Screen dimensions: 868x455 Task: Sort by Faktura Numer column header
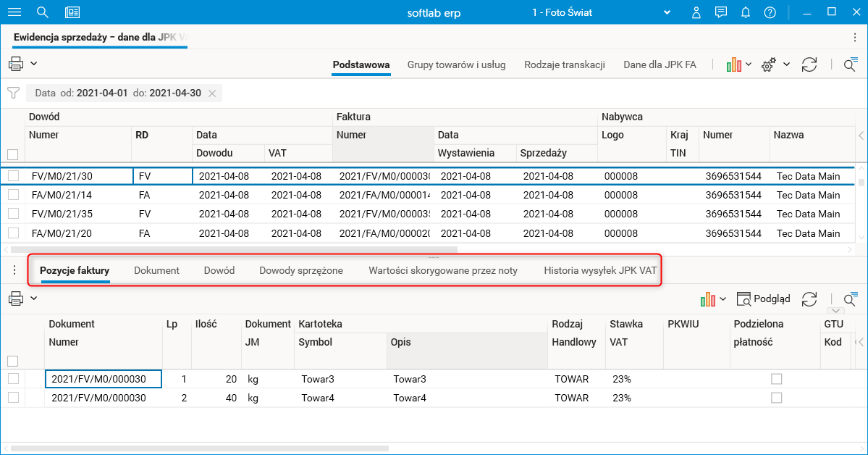click(x=382, y=144)
